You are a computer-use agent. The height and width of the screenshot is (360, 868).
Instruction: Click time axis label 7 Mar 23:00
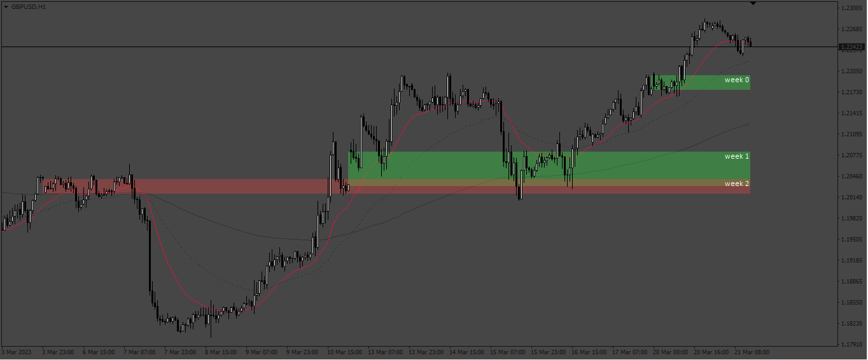(180, 351)
